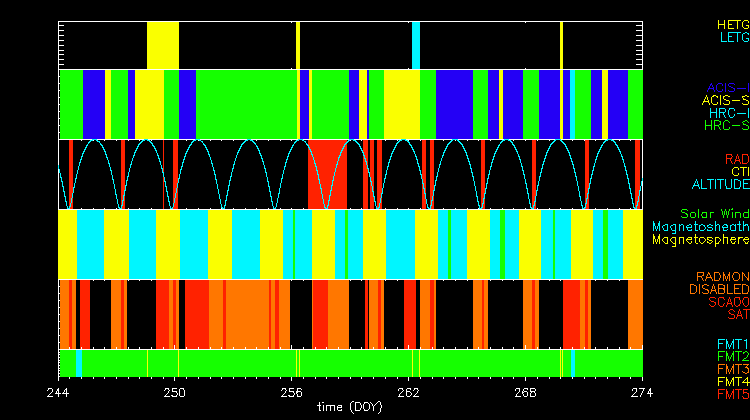Click the 262 tick label on time axis
Image resolution: width=750 pixels, height=420 pixels.
[409, 392]
